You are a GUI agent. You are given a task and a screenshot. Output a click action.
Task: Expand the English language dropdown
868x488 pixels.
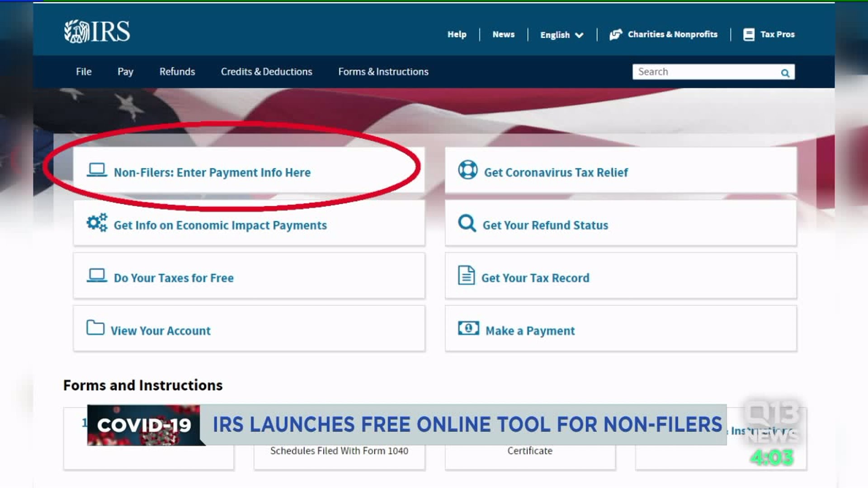pos(561,35)
